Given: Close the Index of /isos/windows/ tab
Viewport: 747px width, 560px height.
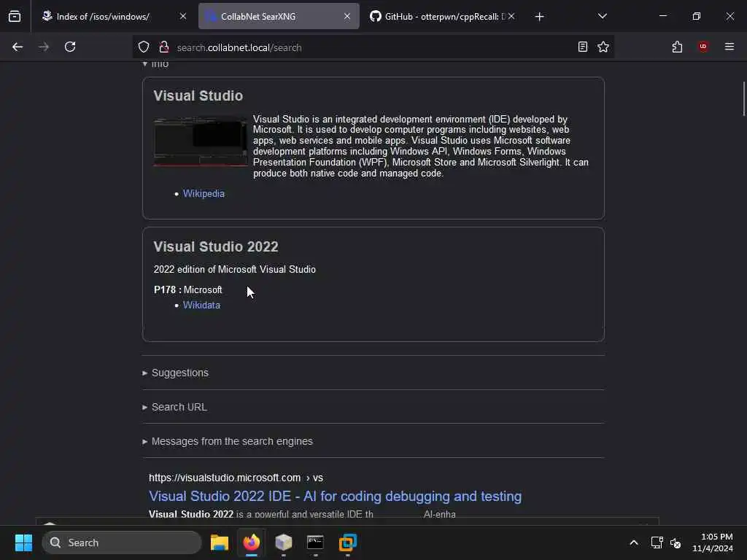Looking at the screenshot, I should pyautogui.click(x=183, y=16).
